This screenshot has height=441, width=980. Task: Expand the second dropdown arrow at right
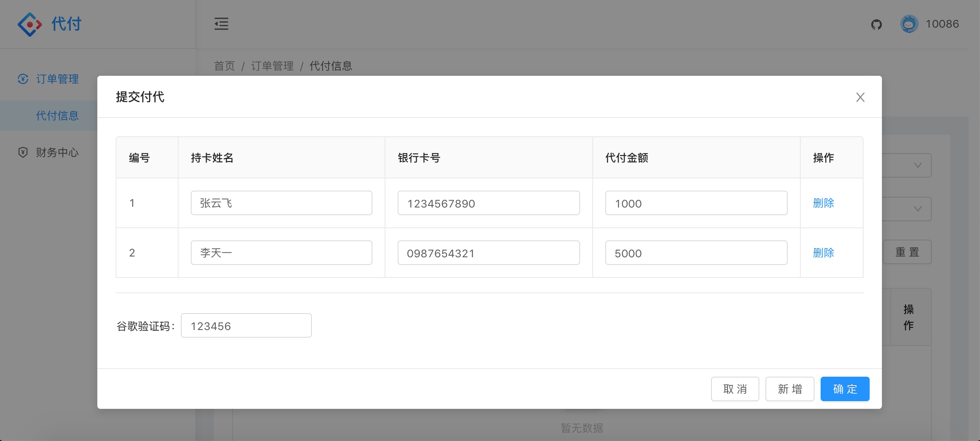[x=918, y=209]
